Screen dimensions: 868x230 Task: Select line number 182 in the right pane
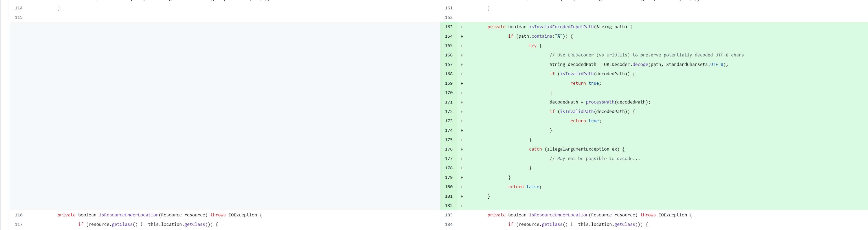coord(448,206)
